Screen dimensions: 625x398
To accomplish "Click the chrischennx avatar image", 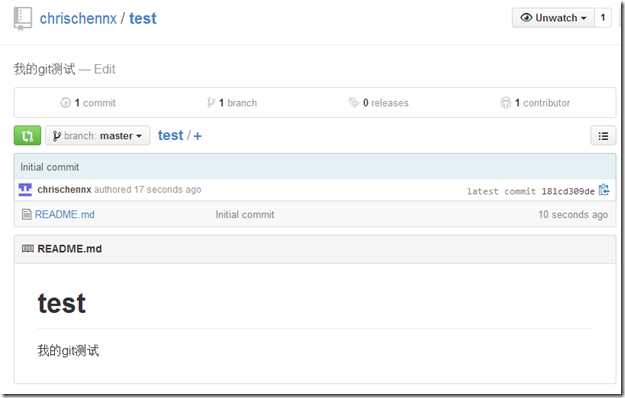I will click(x=25, y=190).
